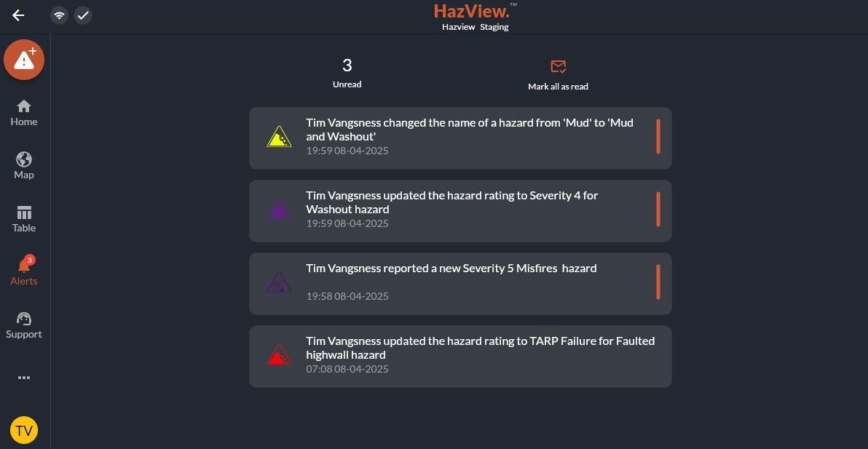Click the sync checkmark status icon
This screenshot has height=449, width=868.
tap(83, 15)
